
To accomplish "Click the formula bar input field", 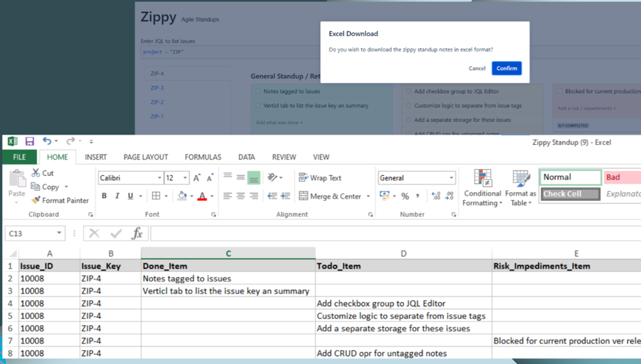I will click(395, 233).
